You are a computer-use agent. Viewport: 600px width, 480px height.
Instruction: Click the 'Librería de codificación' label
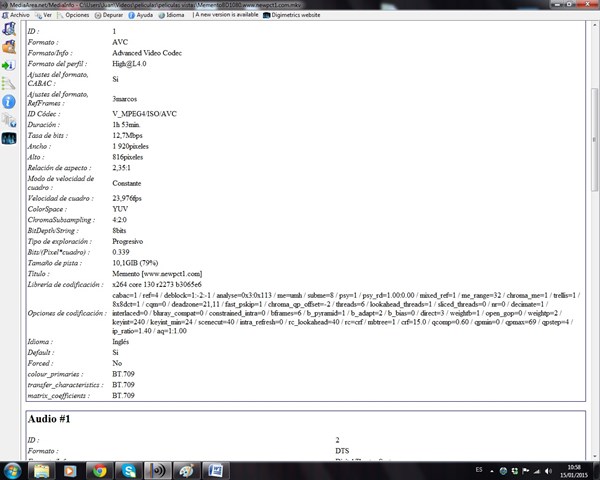pyautogui.click(x=65, y=284)
